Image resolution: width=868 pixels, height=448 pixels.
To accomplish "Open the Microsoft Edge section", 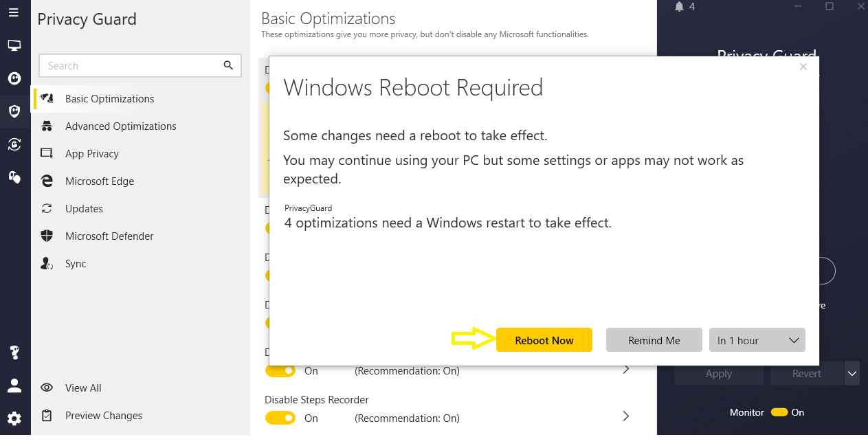I will tap(141, 181).
